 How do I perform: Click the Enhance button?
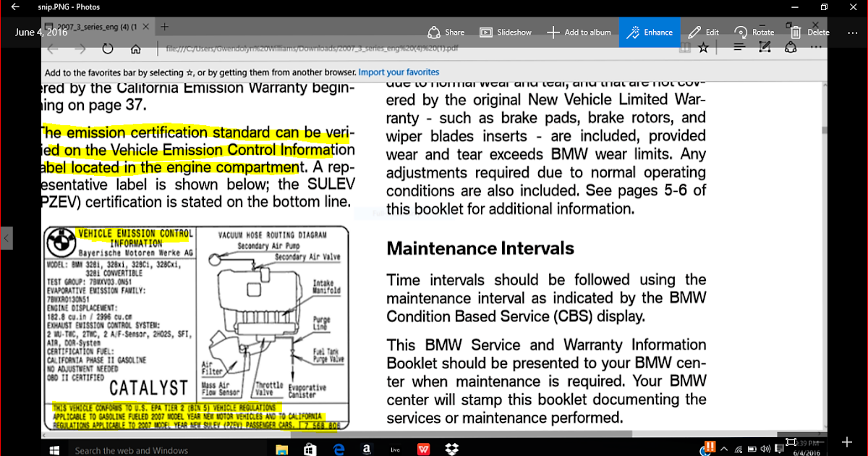coord(650,32)
